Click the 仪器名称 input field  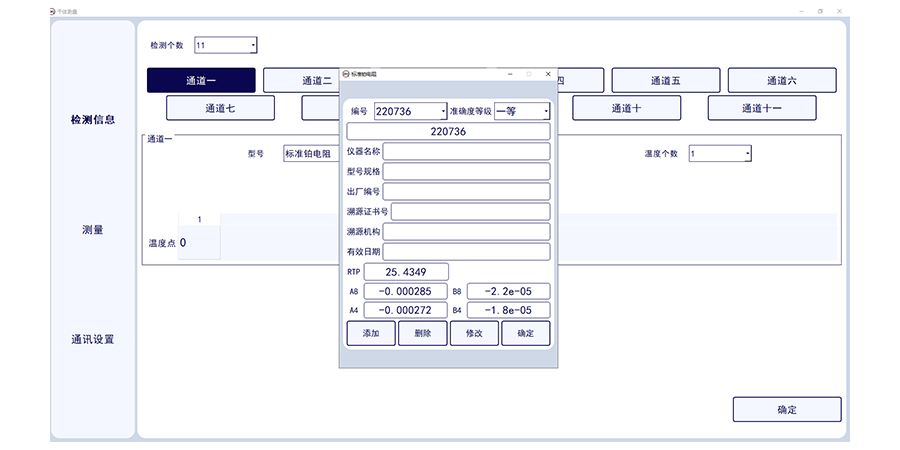point(466,151)
